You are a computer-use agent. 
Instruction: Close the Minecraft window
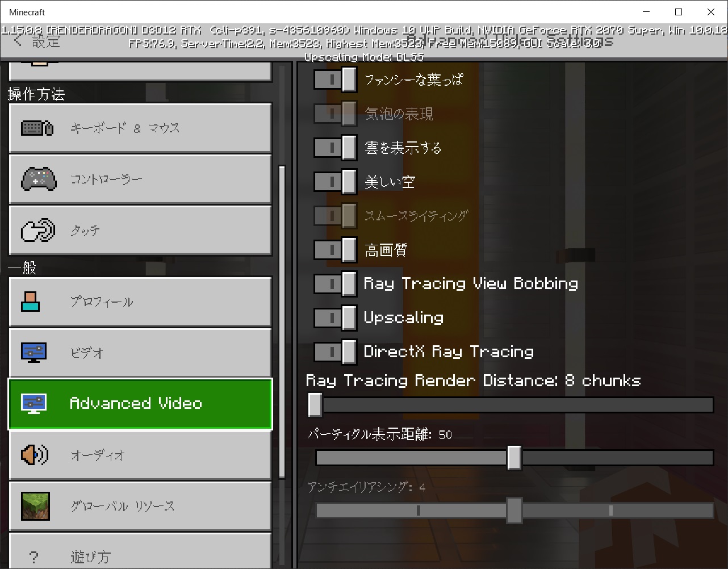[x=711, y=12]
